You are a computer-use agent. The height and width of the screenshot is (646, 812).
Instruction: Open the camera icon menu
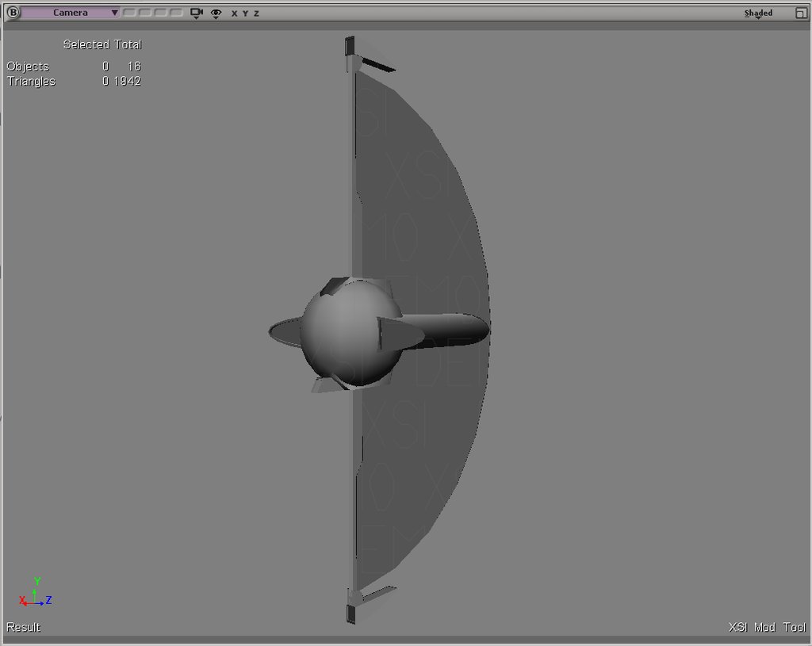(x=197, y=13)
